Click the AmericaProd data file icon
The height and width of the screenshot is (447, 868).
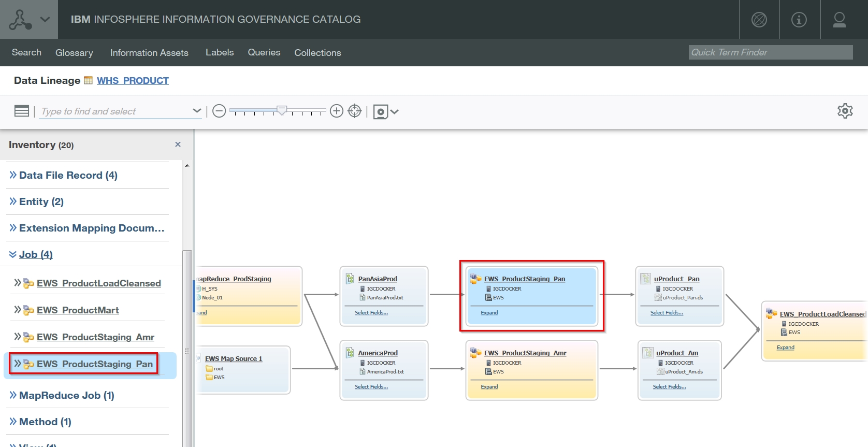(x=350, y=353)
